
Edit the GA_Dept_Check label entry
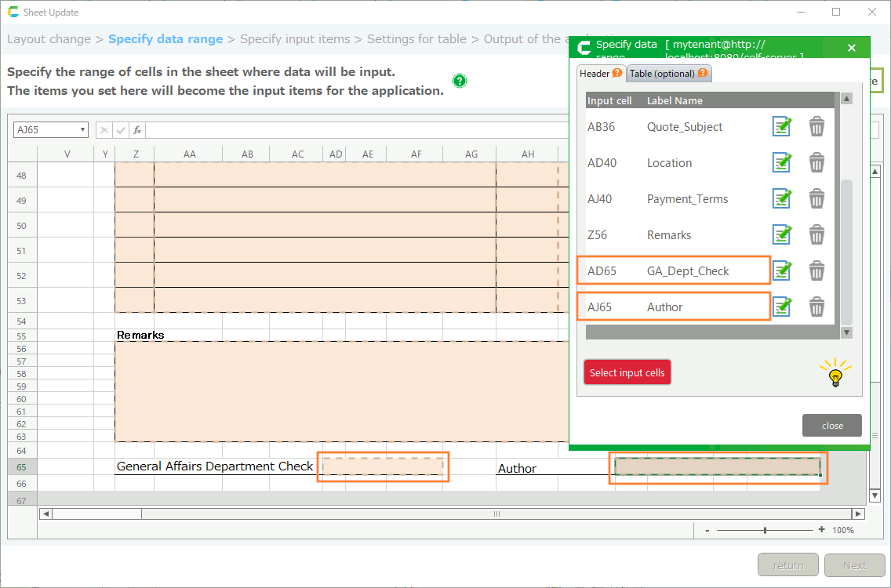(781, 270)
